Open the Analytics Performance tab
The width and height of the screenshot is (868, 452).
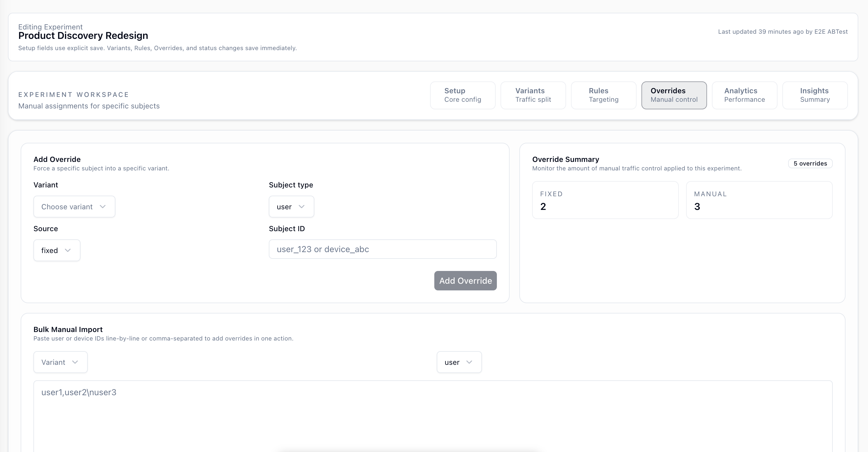[744, 95]
